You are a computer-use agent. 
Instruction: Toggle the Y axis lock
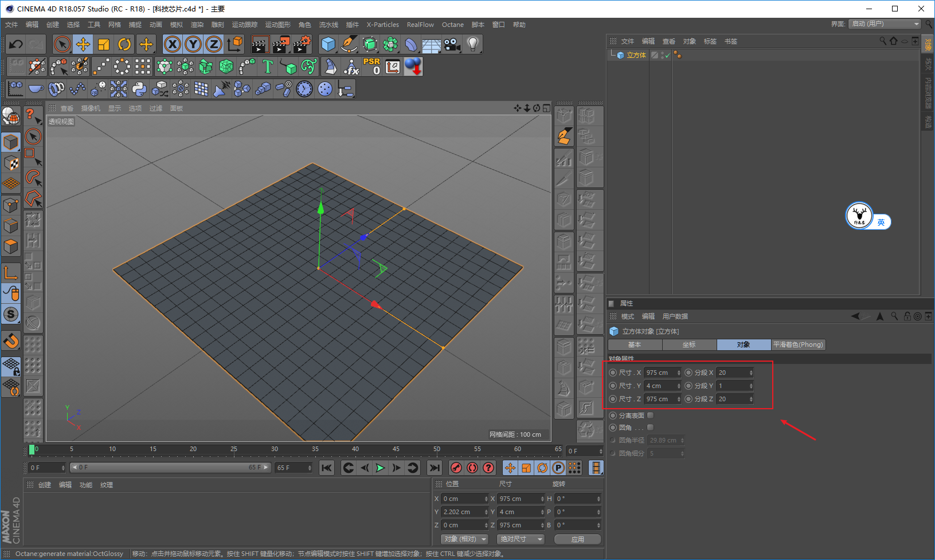(193, 44)
